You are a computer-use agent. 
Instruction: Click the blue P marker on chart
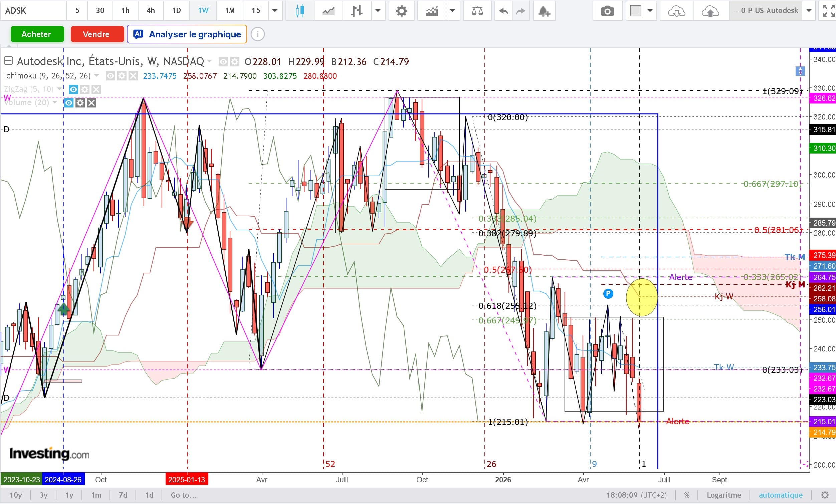(608, 293)
